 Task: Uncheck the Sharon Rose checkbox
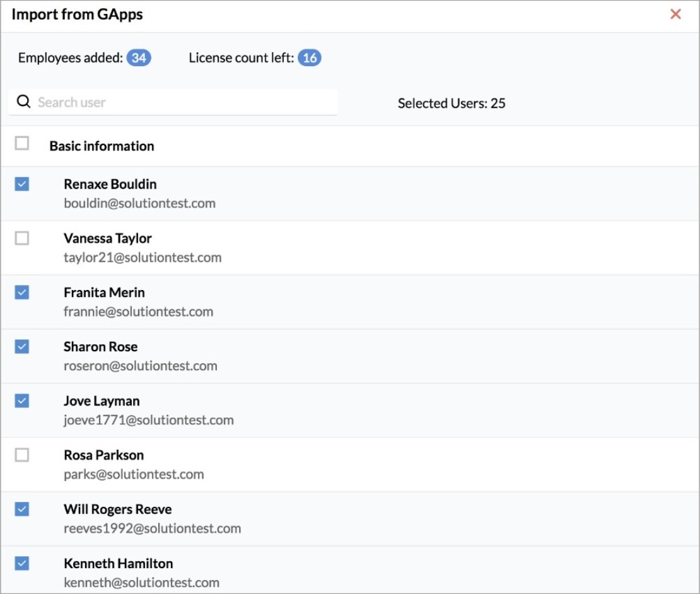click(x=22, y=347)
